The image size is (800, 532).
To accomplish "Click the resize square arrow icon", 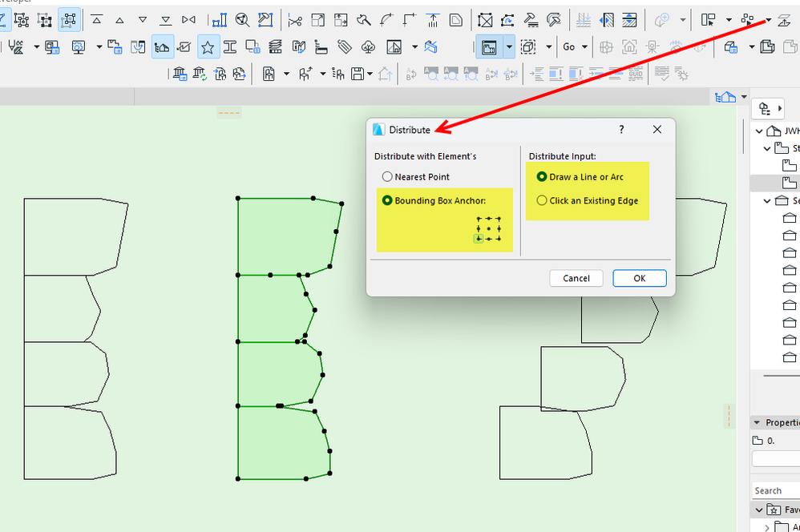I will tap(317, 20).
